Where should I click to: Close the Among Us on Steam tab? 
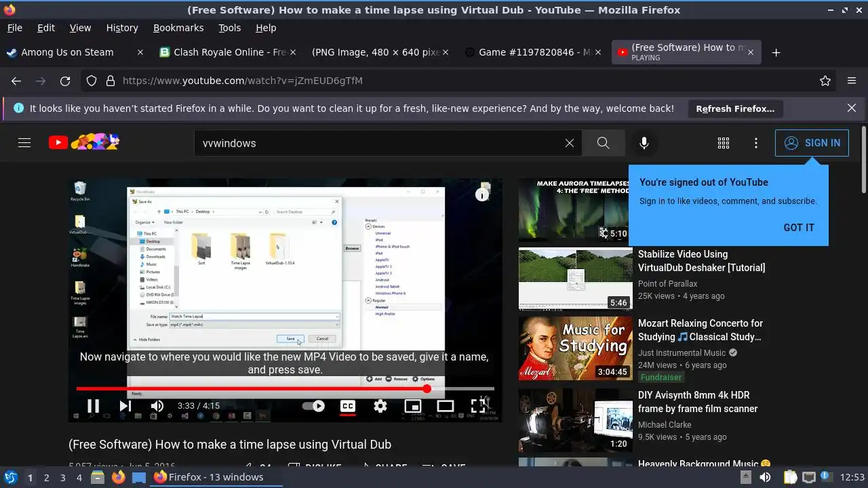(x=140, y=52)
